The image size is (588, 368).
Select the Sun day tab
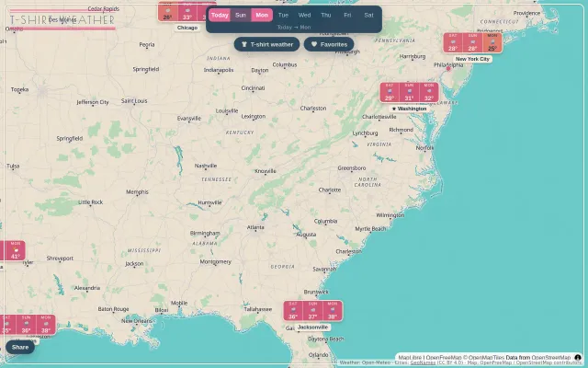coord(241,15)
